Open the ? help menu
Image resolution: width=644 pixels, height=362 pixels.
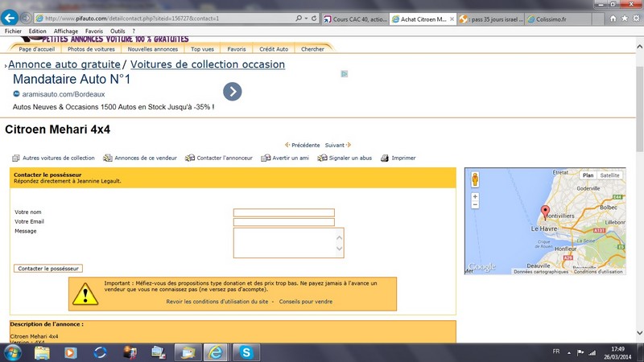[x=134, y=31]
